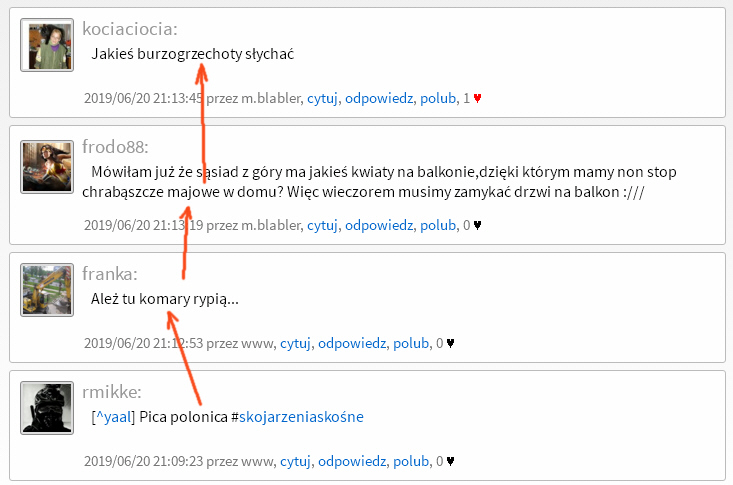Image resolution: width=733 pixels, height=485 pixels.
Task: Click 'polub' on franka's komary post
Action: pyautogui.click(x=411, y=343)
